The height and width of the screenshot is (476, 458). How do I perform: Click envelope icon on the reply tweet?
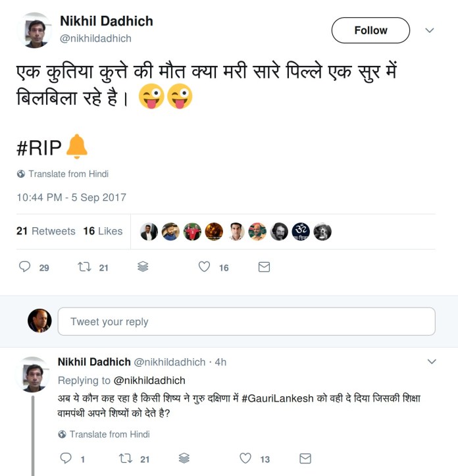click(x=305, y=458)
